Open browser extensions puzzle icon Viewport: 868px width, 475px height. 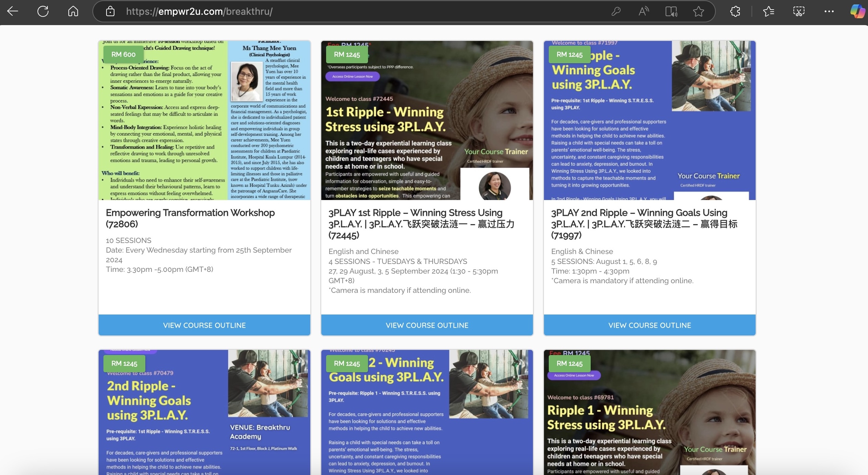tap(735, 11)
